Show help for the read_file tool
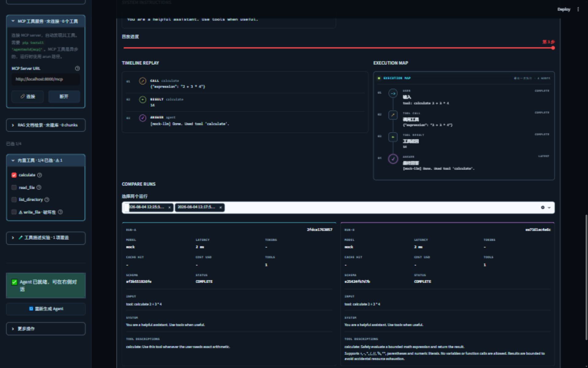Screen dimensions: 588x368 [x=39, y=187]
